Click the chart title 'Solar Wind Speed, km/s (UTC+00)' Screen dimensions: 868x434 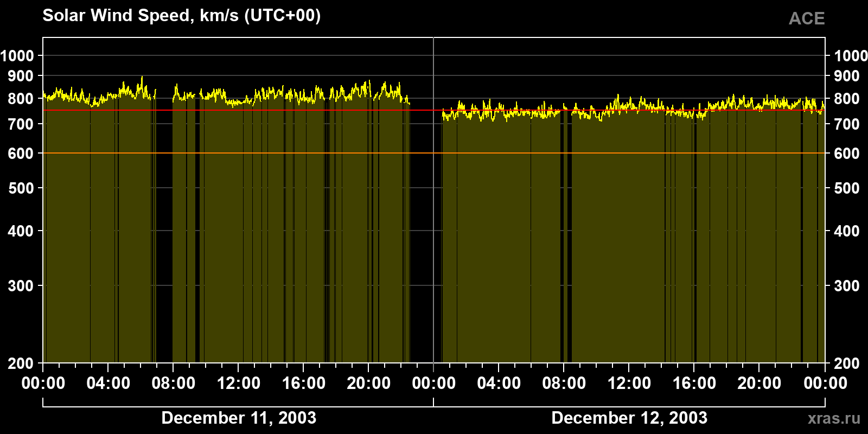(182, 16)
